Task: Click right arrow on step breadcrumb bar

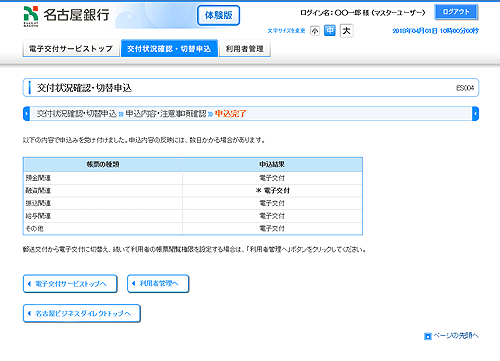Action: pos(475,114)
